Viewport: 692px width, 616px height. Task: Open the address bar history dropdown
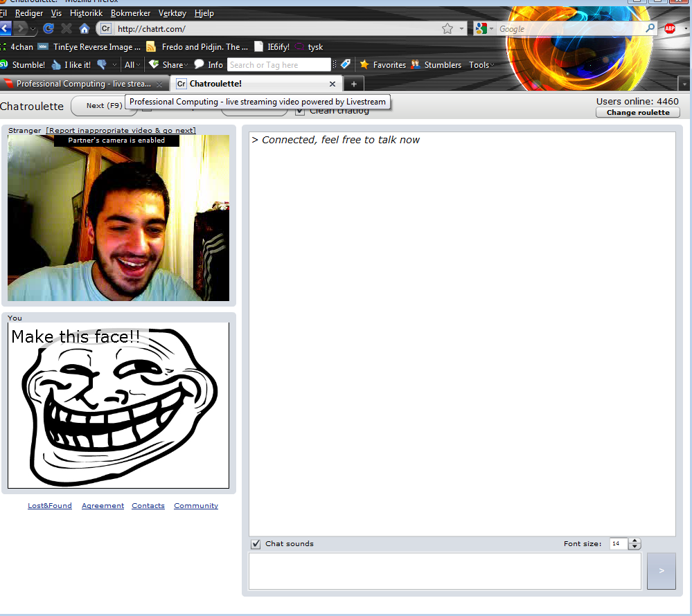pos(461,29)
